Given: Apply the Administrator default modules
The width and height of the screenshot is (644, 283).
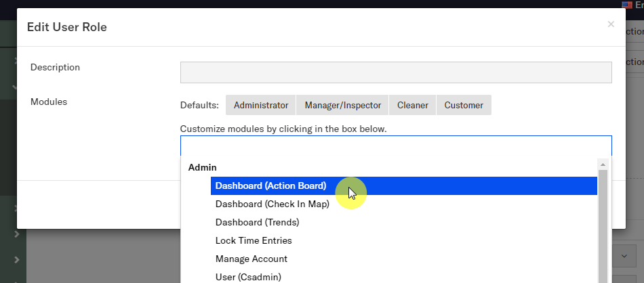Looking at the screenshot, I should click(260, 105).
